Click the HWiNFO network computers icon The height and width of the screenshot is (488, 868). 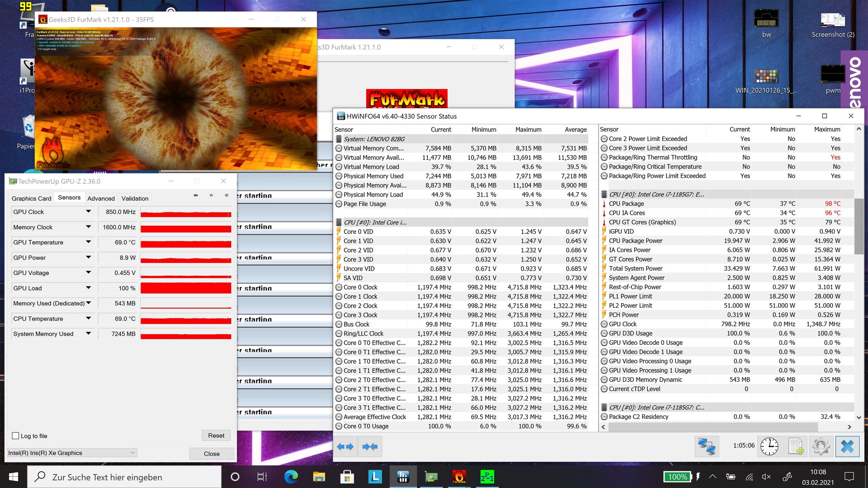(x=706, y=446)
